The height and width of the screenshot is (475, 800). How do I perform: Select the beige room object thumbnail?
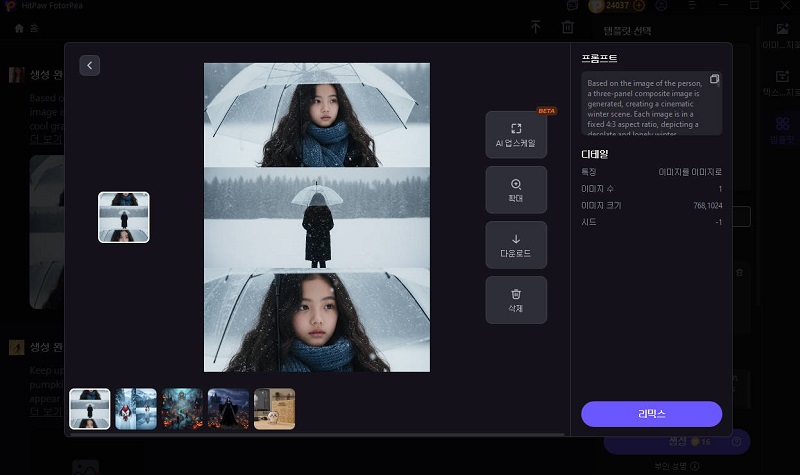point(274,409)
